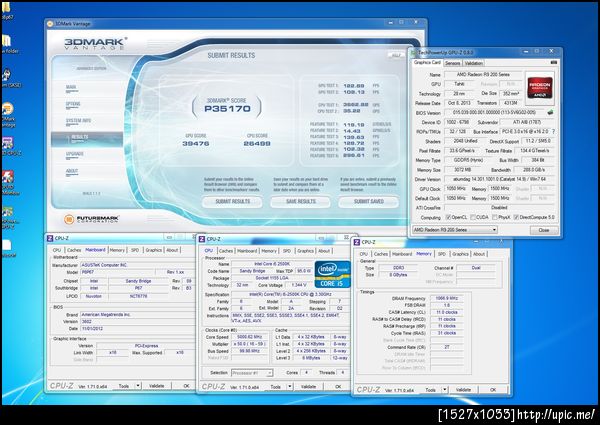Screen dimensions: 600x425
Task: Open Tools dropdown arrow in Memory CPU-Z window
Action: click(x=445, y=389)
